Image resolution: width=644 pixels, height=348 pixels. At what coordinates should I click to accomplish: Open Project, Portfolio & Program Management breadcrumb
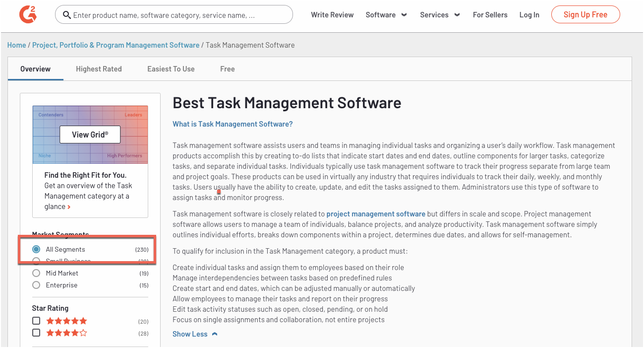[116, 45]
